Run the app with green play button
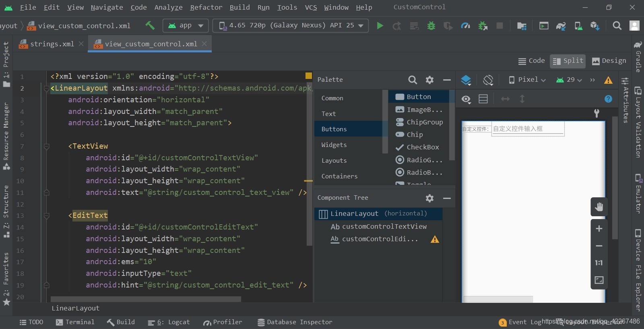This screenshot has width=644, height=329. tap(380, 26)
